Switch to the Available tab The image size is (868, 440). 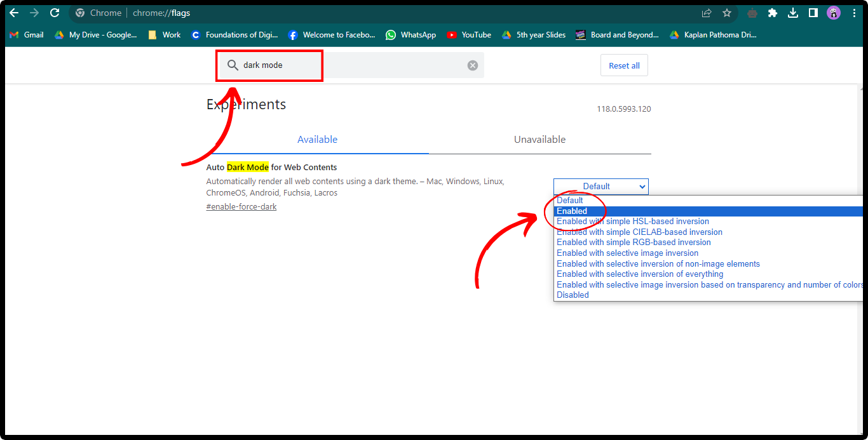(317, 140)
